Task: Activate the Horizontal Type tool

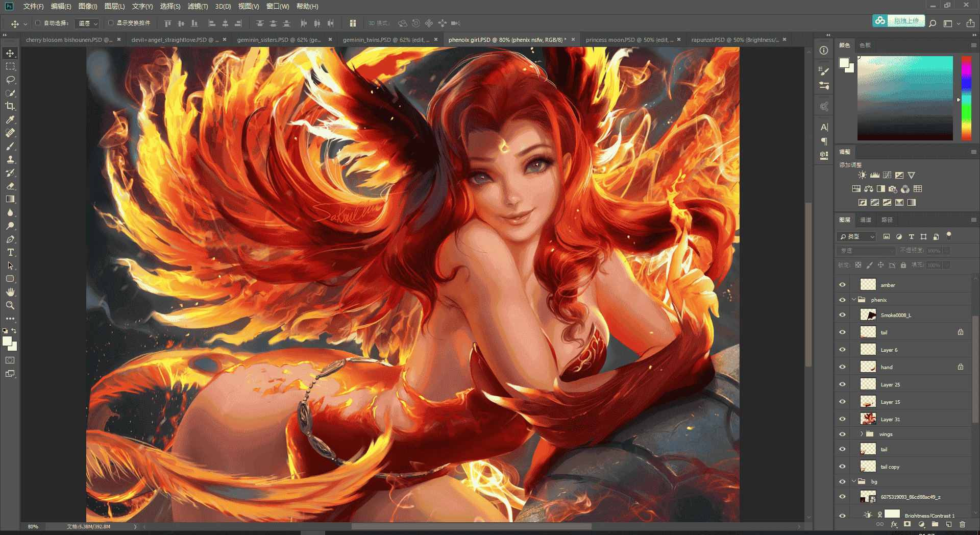Action: pos(10,252)
